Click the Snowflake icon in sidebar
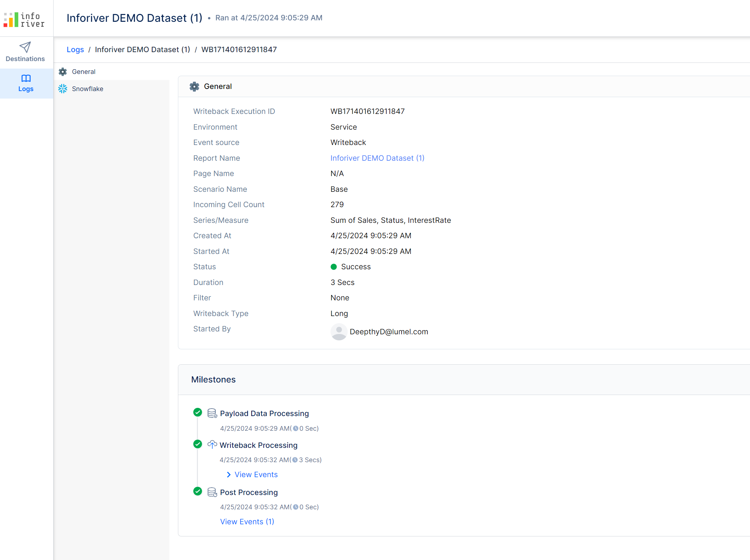This screenshot has height=560, width=750. 63,89
